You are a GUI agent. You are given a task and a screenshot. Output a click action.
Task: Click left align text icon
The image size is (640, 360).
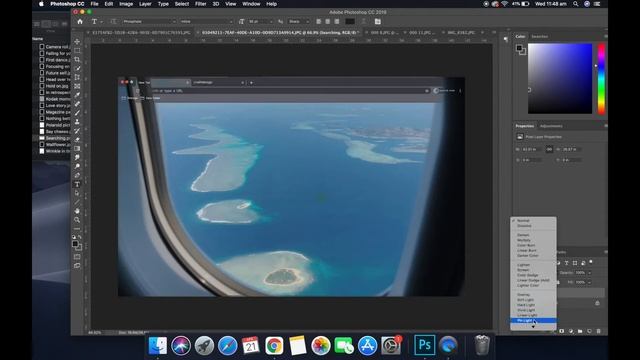pyautogui.click(x=319, y=22)
